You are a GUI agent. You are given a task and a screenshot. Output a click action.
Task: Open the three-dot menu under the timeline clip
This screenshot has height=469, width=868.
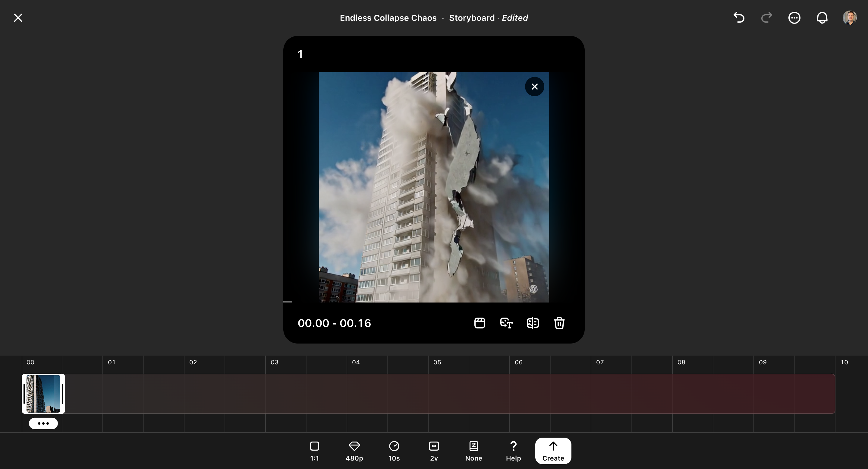[x=43, y=423]
